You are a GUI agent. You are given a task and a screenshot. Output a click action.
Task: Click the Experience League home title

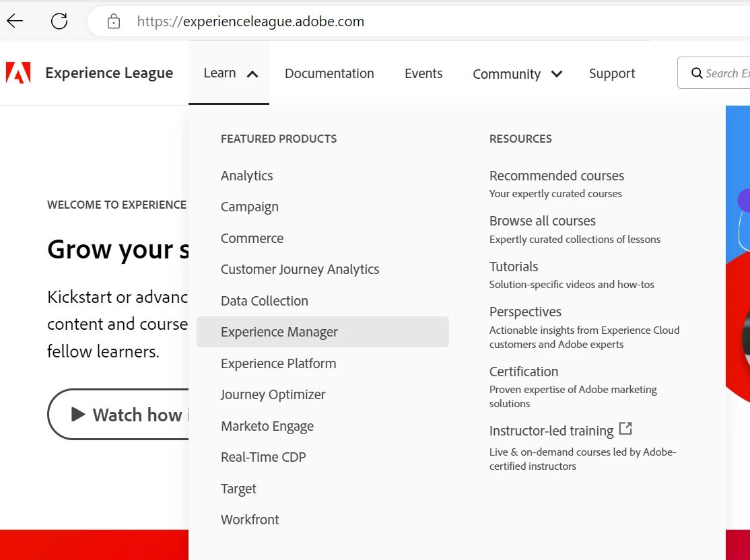pyautogui.click(x=109, y=73)
